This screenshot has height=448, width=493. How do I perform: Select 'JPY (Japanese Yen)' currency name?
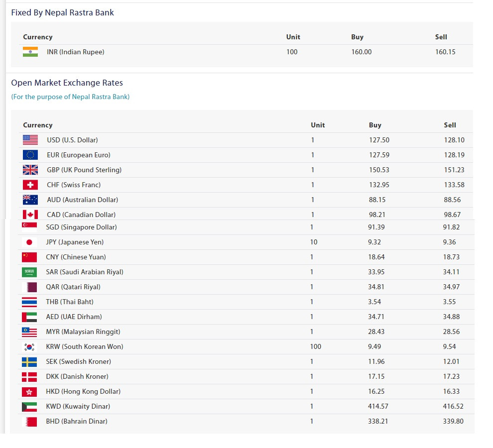[75, 242]
